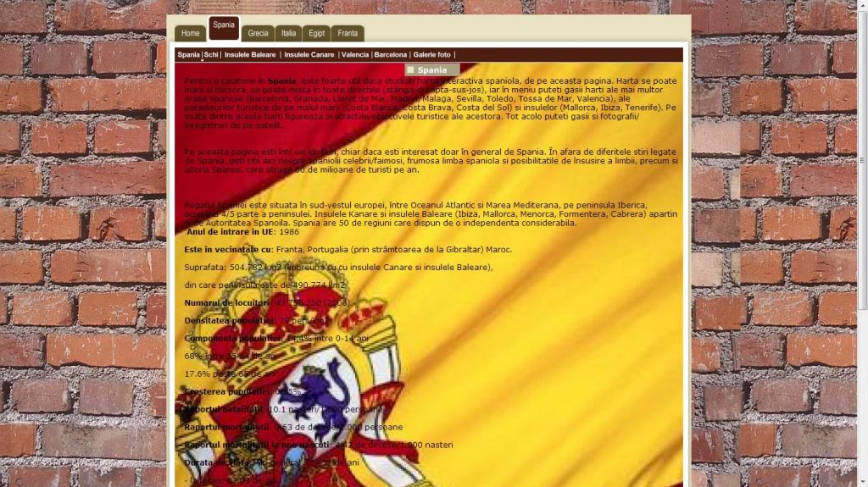Open the Schi submenu link

coord(211,54)
